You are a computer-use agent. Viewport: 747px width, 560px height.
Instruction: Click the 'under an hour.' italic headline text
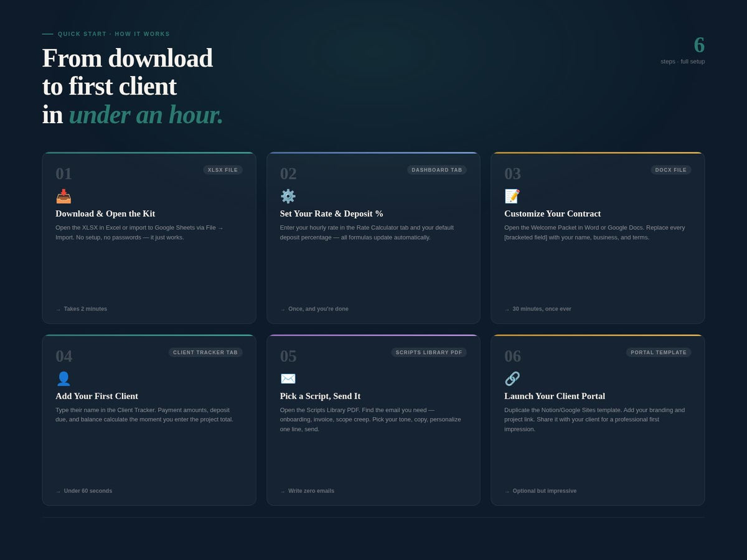[146, 115]
